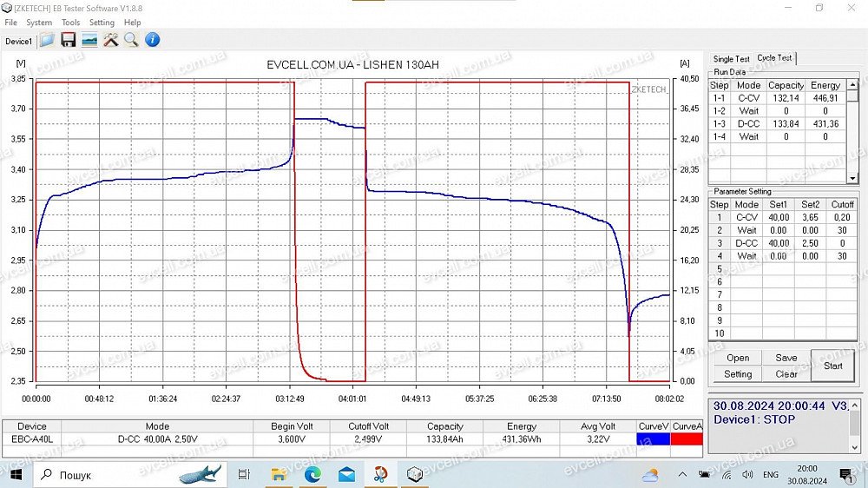This screenshot has width=868, height=488.
Task: Open file using folder toolbar icon
Action: (x=47, y=40)
